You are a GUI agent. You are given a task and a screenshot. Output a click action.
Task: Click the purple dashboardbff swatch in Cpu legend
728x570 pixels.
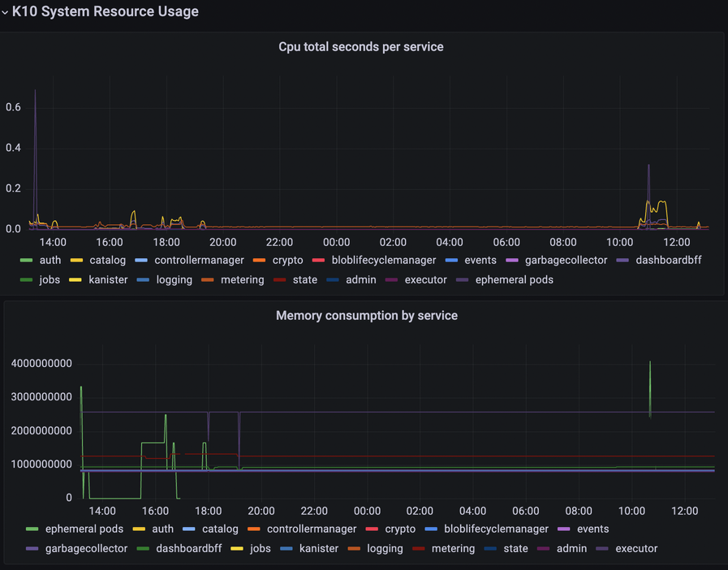click(x=622, y=260)
